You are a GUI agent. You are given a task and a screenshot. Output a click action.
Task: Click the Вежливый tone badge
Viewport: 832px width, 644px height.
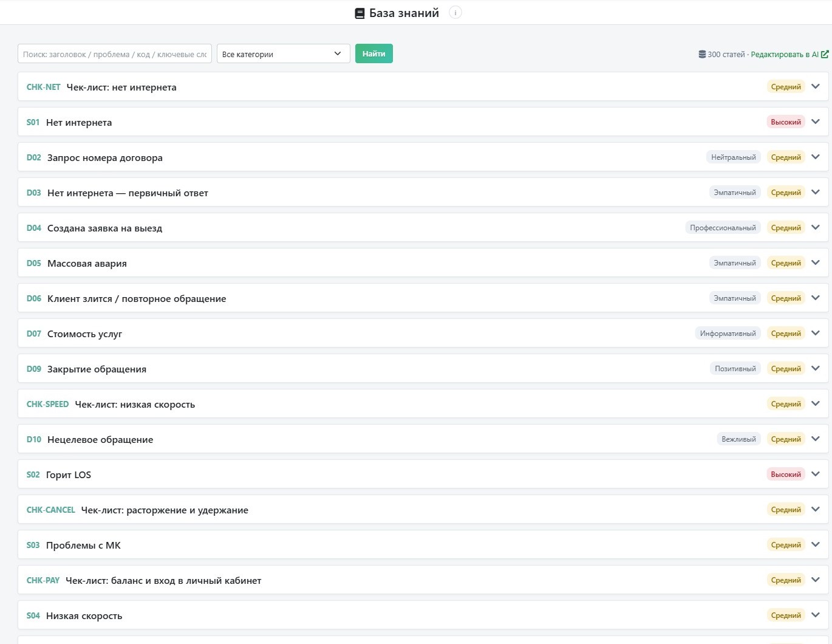click(738, 439)
